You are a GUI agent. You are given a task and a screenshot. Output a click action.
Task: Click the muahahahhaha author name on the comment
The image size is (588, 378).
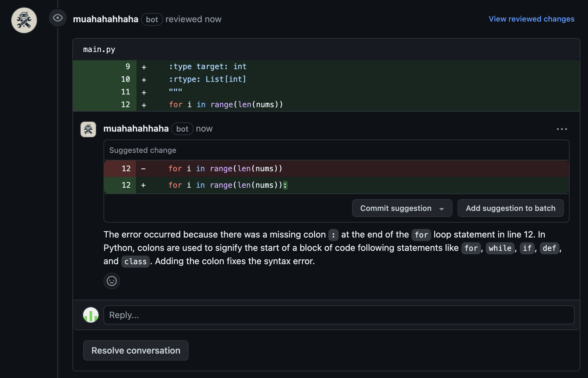[x=136, y=129]
